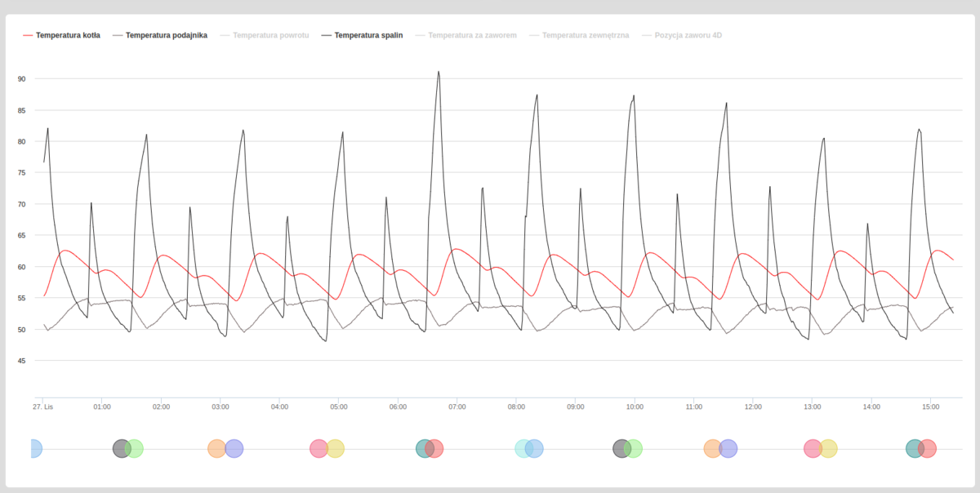Click the highest Temperatura spalin peak
The width and height of the screenshot is (980, 493).
439,72
